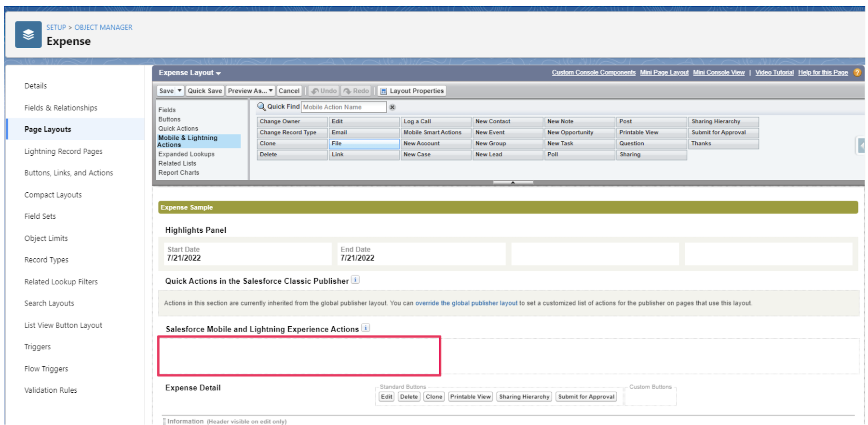Select the New Contact action

(508, 121)
